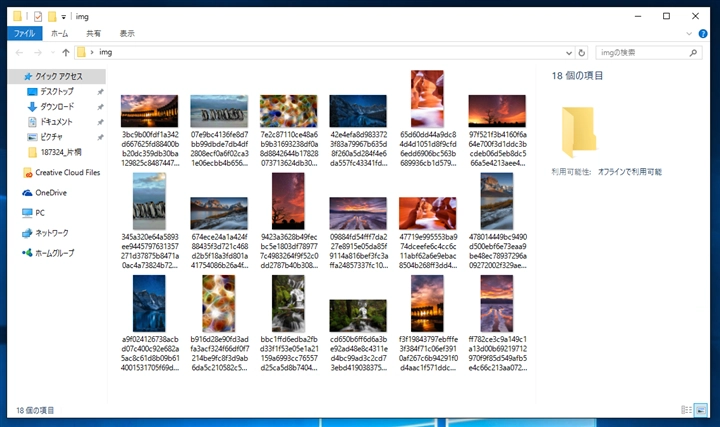Switch to the ホーム ribbon tab
The width and height of the screenshot is (720, 427).
point(59,34)
